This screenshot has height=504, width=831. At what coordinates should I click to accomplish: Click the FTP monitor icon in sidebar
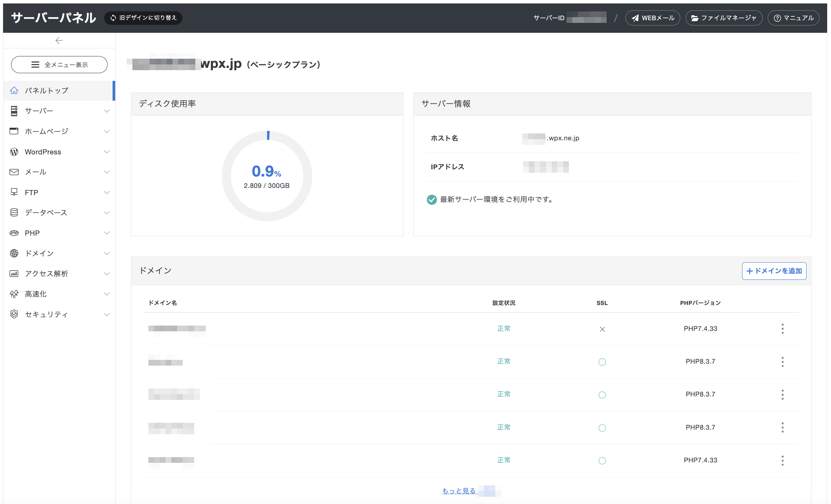point(14,192)
